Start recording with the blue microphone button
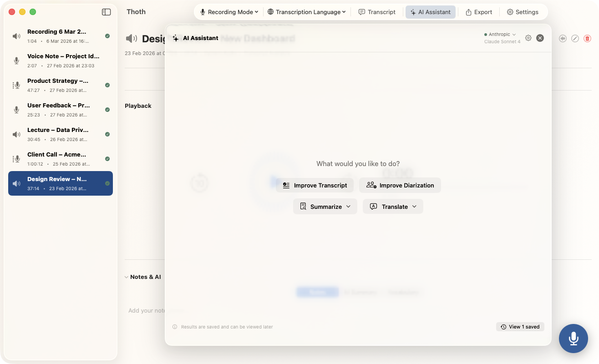The image size is (599, 364). pos(573,339)
